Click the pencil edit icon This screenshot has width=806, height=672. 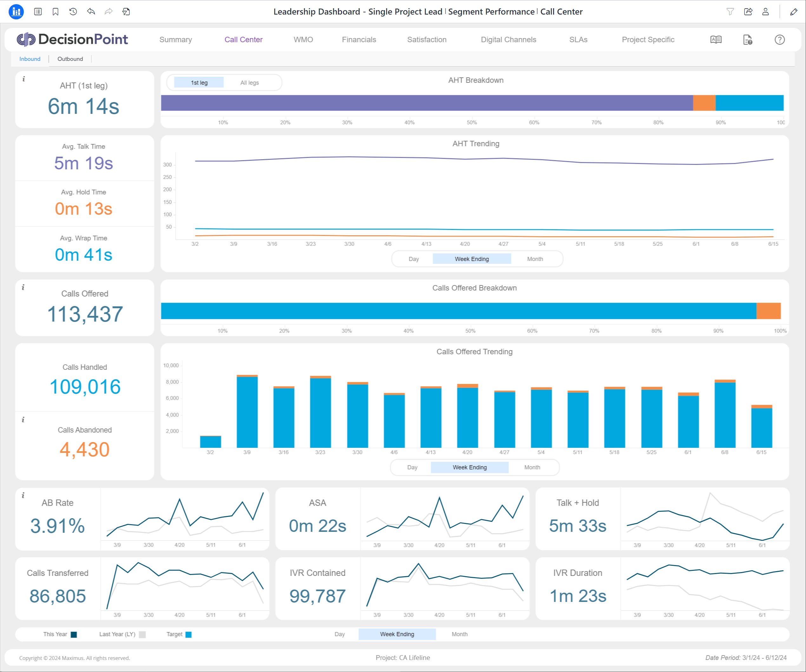[794, 11]
